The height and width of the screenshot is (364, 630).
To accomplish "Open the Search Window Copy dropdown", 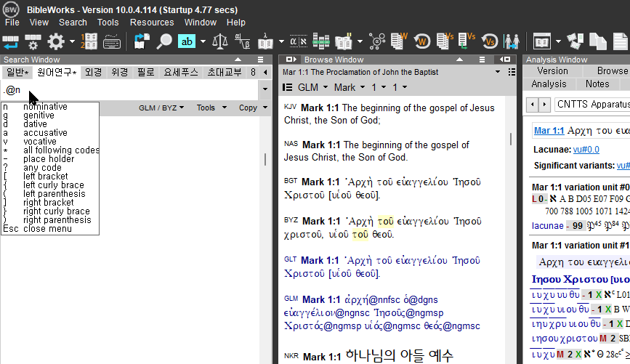I will click(x=253, y=108).
